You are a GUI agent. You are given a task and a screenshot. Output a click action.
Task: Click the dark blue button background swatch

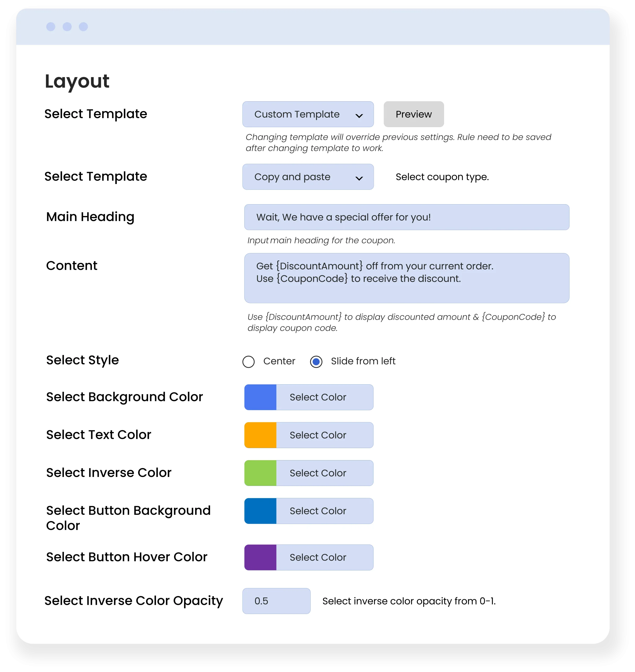[x=260, y=511]
